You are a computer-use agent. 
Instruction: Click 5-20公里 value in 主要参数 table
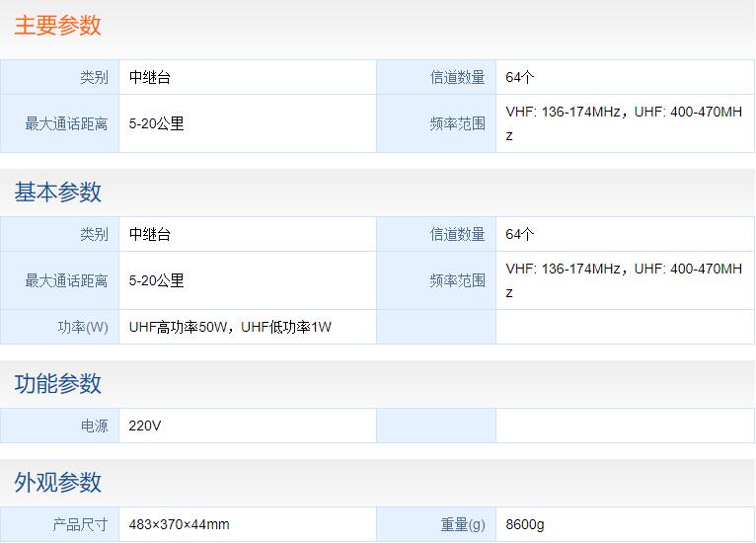coord(156,124)
